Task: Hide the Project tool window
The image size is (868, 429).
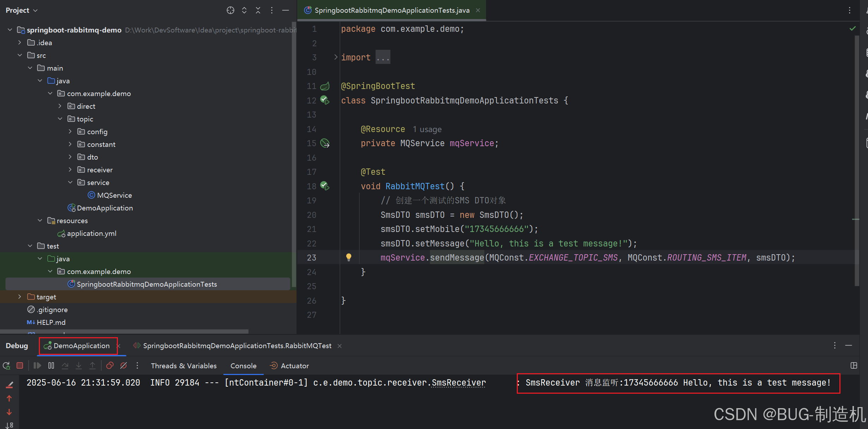Action: (286, 10)
